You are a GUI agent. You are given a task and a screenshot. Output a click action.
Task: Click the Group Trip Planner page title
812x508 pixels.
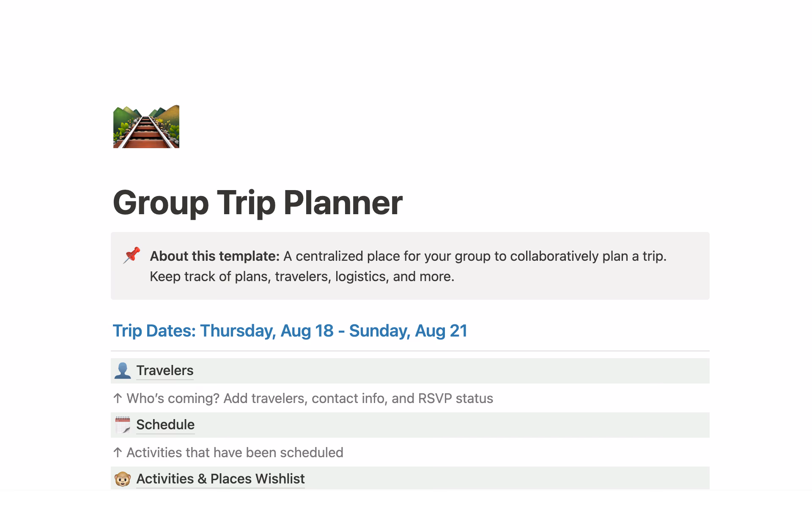258,203
